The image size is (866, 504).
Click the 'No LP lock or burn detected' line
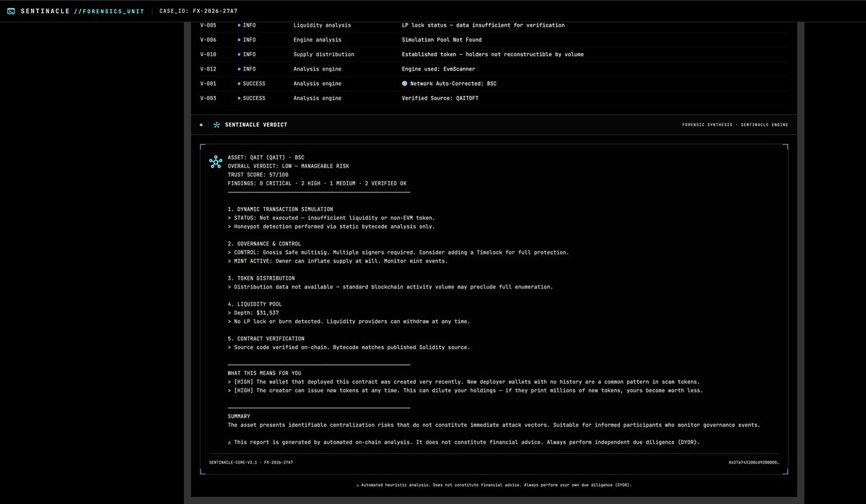[349, 322]
